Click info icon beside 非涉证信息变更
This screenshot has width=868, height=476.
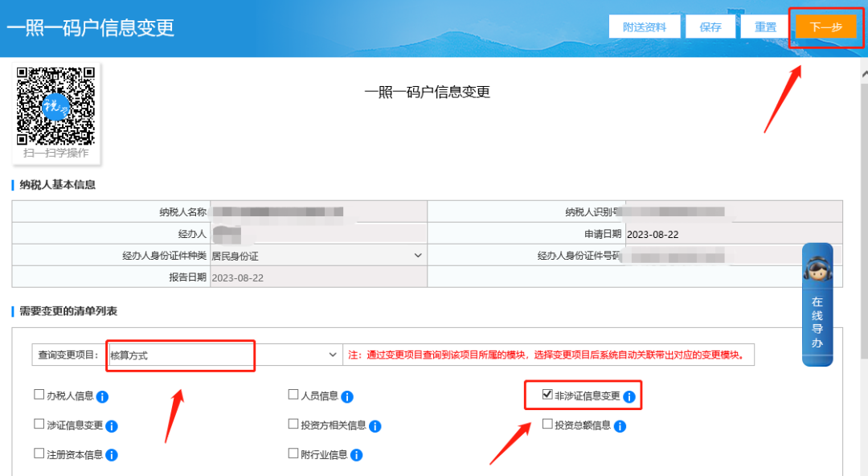coord(629,396)
